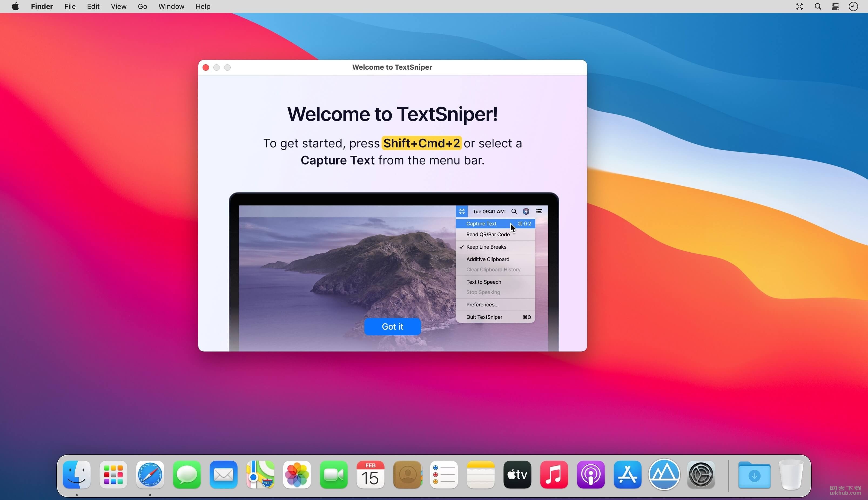This screenshot has height=500, width=868.
Task: Open the View menu
Action: pyautogui.click(x=119, y=6)
